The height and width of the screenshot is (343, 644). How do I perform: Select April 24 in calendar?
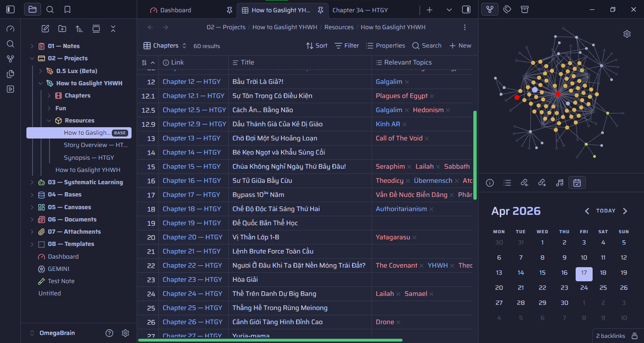[x=584, y=287]
